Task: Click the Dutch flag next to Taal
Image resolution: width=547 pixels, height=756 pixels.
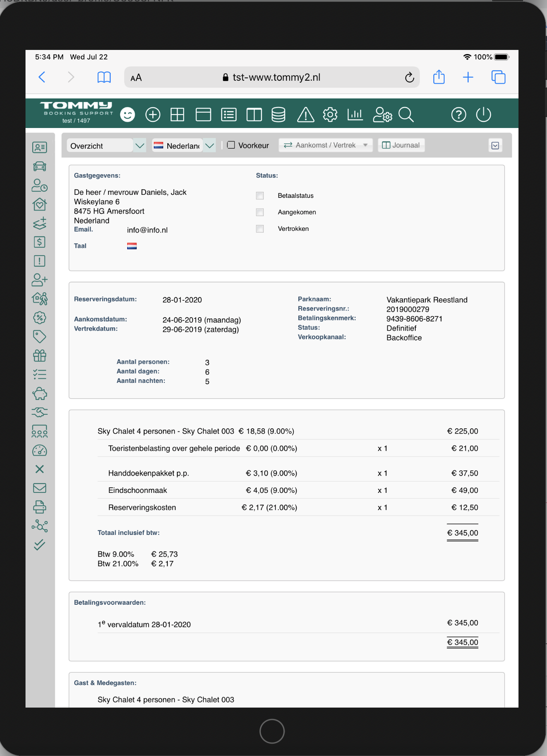Action: [132, 246]
